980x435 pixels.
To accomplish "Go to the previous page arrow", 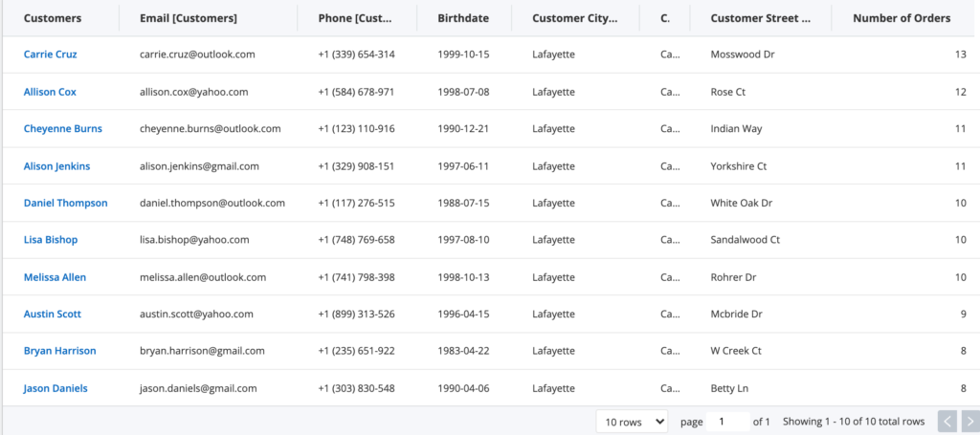I will click(x=947, y=421).
